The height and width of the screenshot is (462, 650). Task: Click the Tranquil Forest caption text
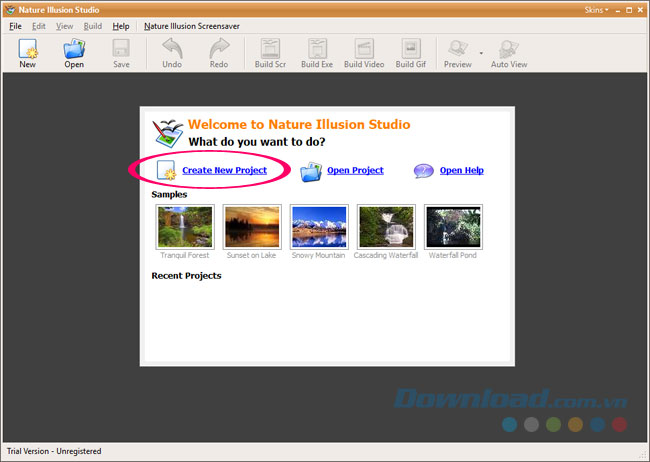pyautogui.click(x=184, y=255)
